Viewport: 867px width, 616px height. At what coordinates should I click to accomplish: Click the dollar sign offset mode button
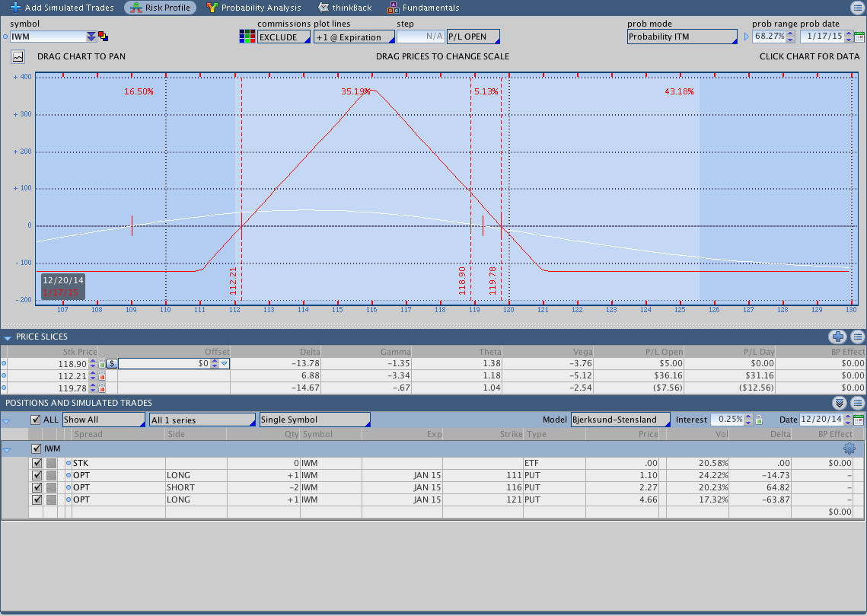pyautogui.click(x=112, y=363)
